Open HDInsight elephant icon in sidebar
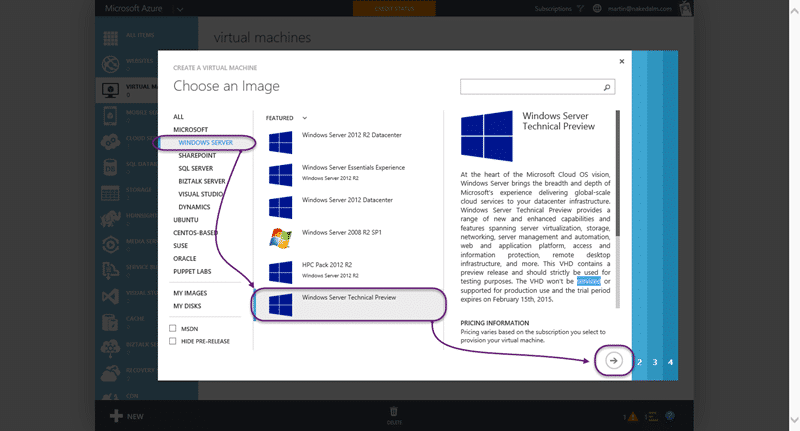This screenshot has width=800, height=431. [110, 219]
